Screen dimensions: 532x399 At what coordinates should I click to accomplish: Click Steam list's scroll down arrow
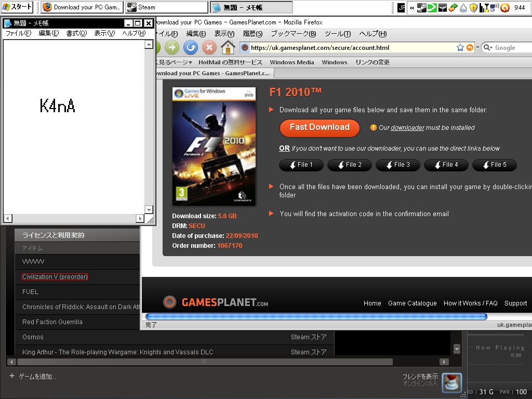[x=457, y=349]
